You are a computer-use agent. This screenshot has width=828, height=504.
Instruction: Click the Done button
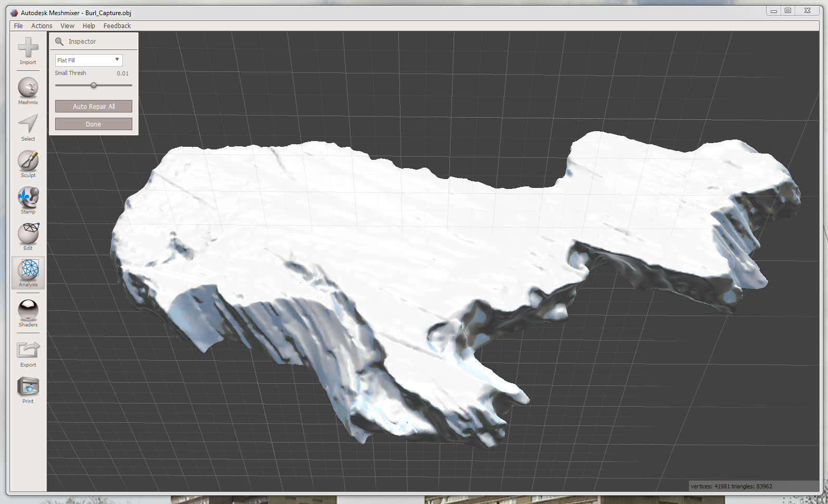pyautogui.click(x=94, y=124)
